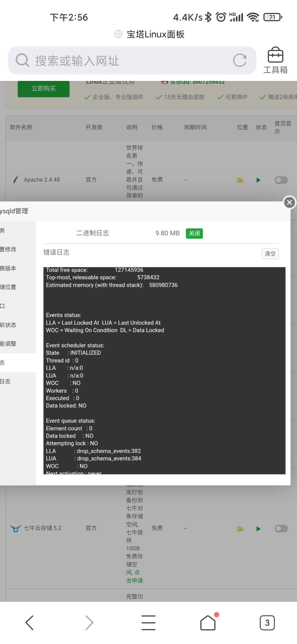Screen dimensions: 297x644
Task: Click the 七牛云存储 5.2 software name
Action: pos(42,528)
